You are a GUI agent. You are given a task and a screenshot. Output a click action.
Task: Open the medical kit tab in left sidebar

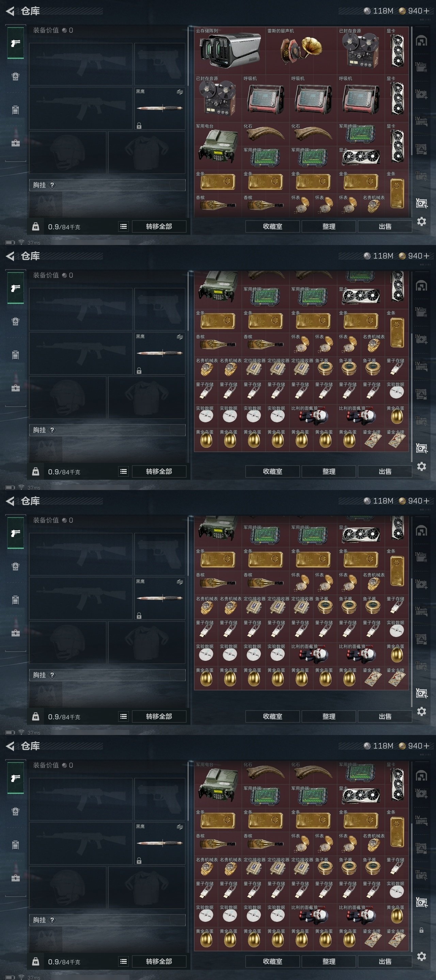pos(16,143)
